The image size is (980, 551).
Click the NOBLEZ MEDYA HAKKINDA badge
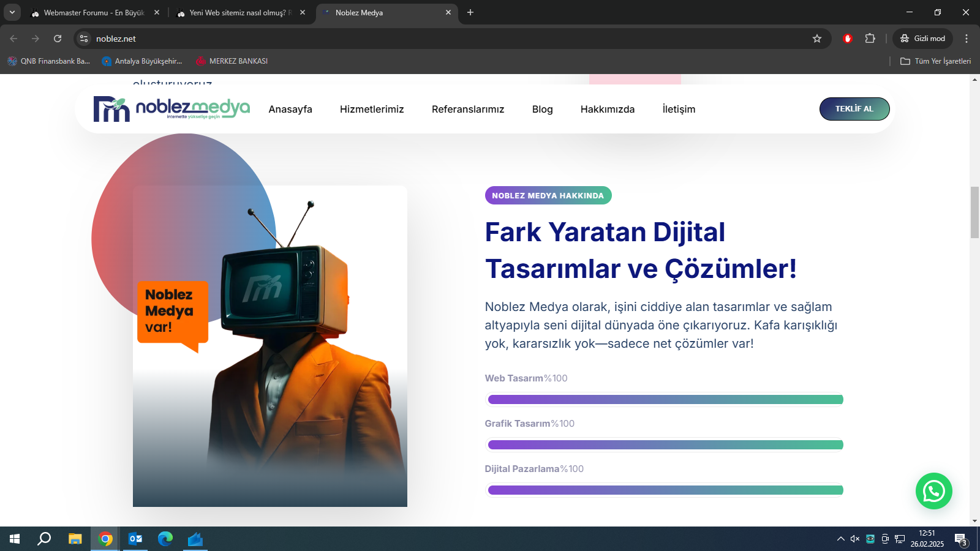[x=548, y=195]
